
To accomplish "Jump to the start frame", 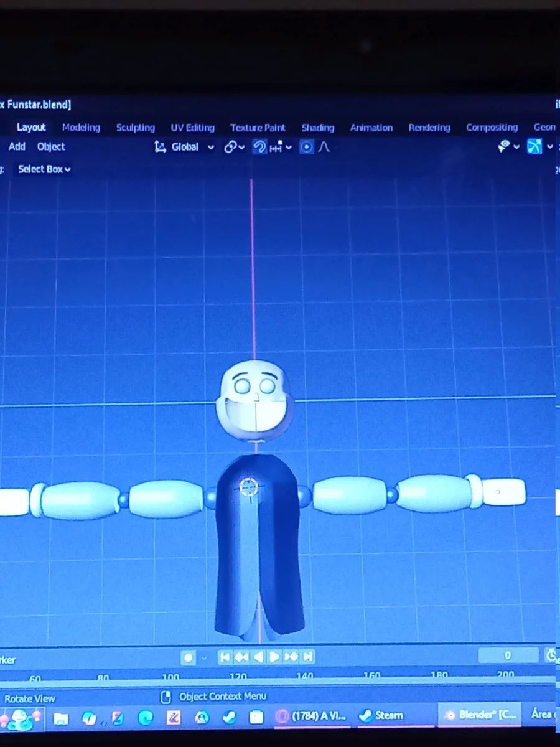I will click(x=225, y=657).
